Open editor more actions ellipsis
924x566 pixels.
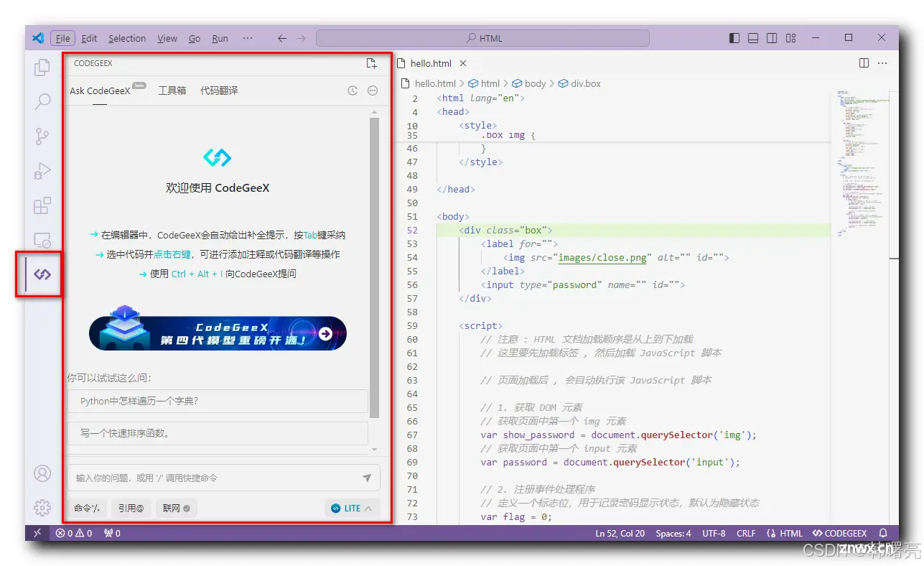[883, 63]
